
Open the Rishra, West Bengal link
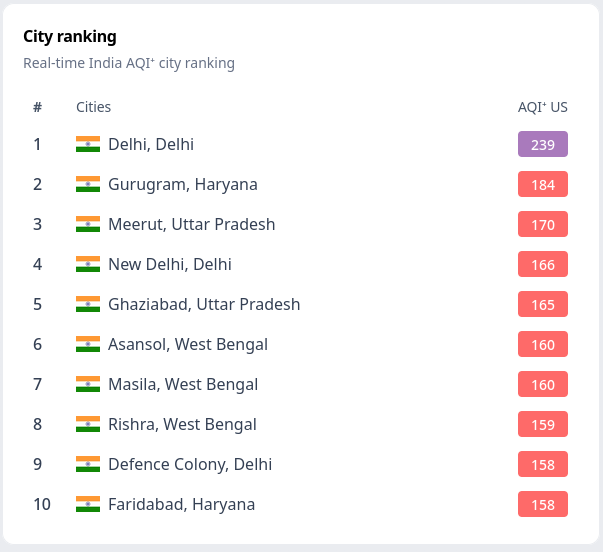[182, 425]
